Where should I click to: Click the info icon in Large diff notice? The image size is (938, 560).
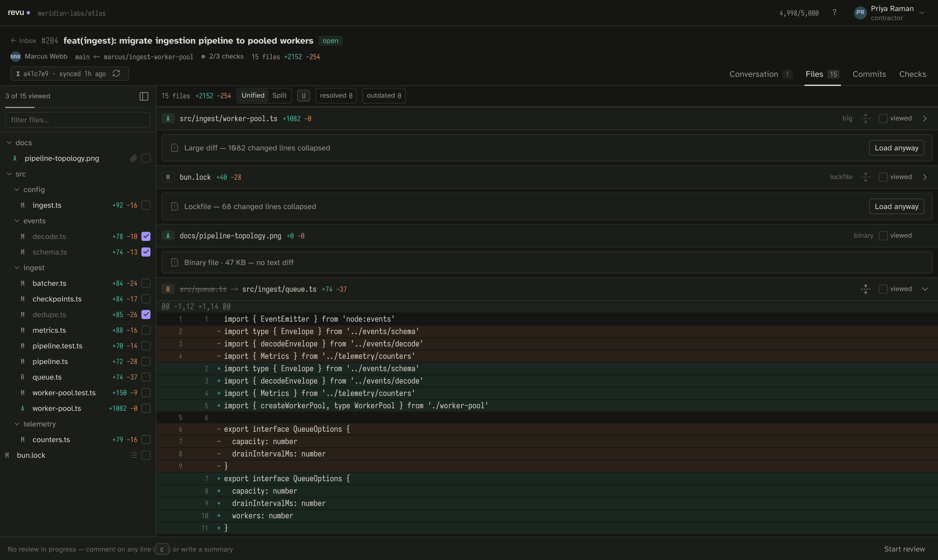click(x=174, y=148)
